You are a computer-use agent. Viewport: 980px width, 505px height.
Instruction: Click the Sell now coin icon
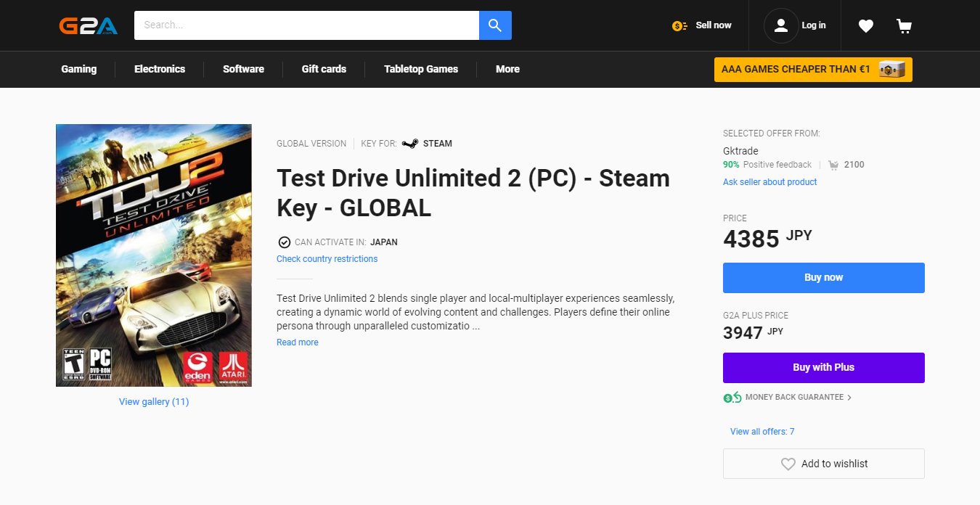click(679, 26)
